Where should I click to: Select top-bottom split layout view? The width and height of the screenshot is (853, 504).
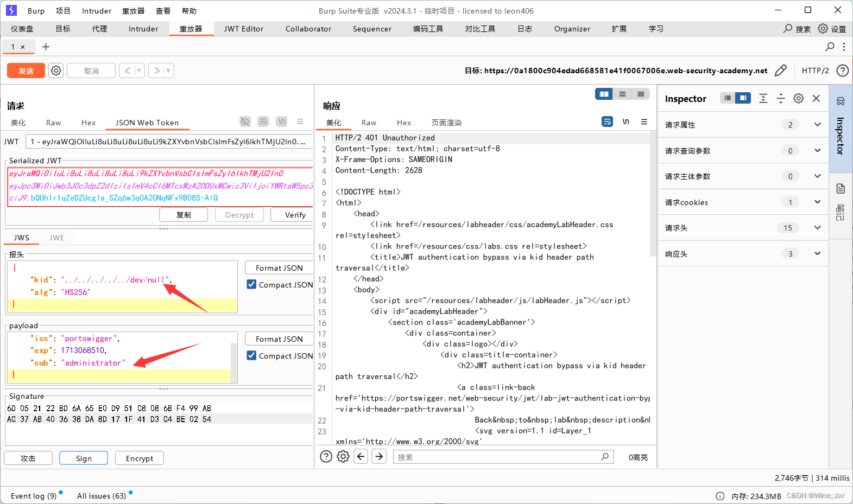click(x=622, y=94)
